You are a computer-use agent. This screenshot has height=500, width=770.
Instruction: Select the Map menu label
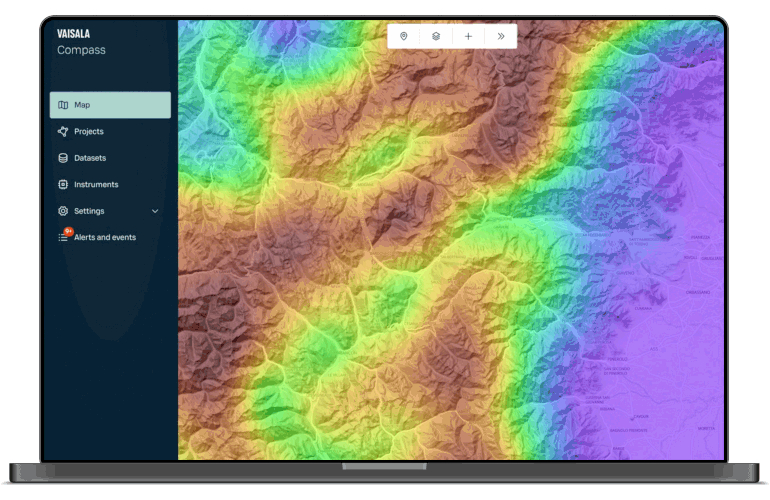coord(82,105)
